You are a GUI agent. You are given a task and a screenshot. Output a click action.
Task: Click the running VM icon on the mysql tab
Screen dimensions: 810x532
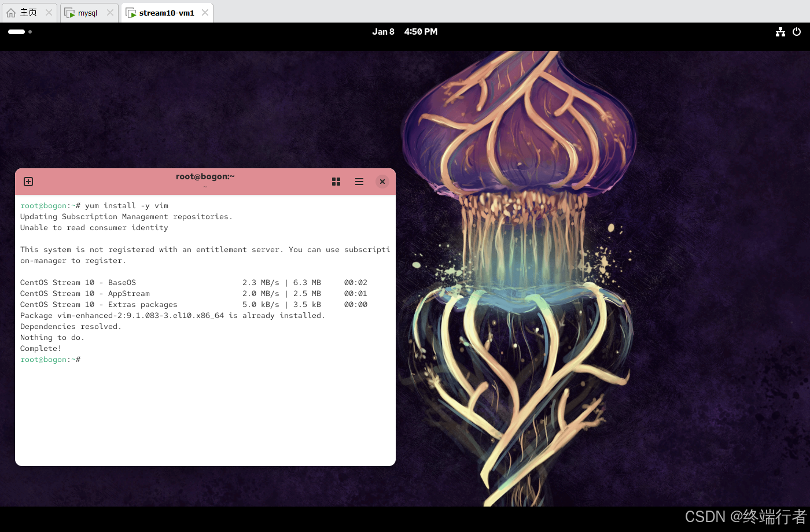[69, 13]
